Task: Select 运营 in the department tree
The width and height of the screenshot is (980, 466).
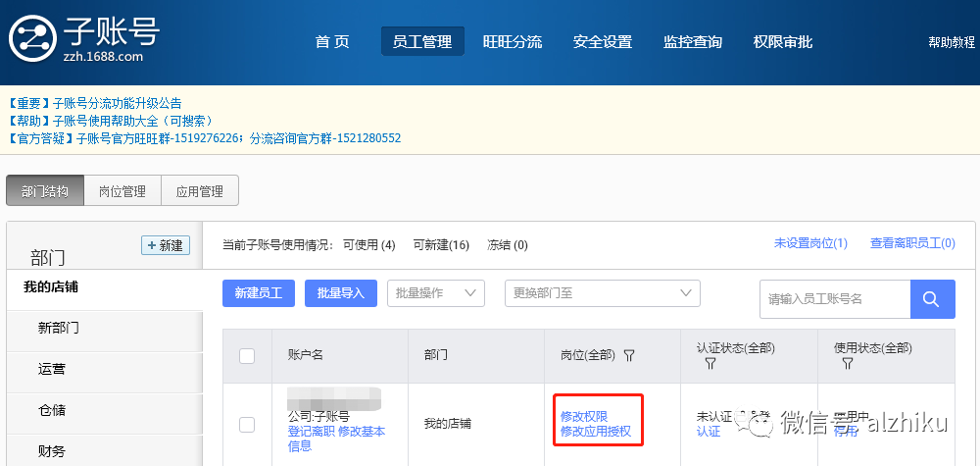Action: tap(105, 370)
